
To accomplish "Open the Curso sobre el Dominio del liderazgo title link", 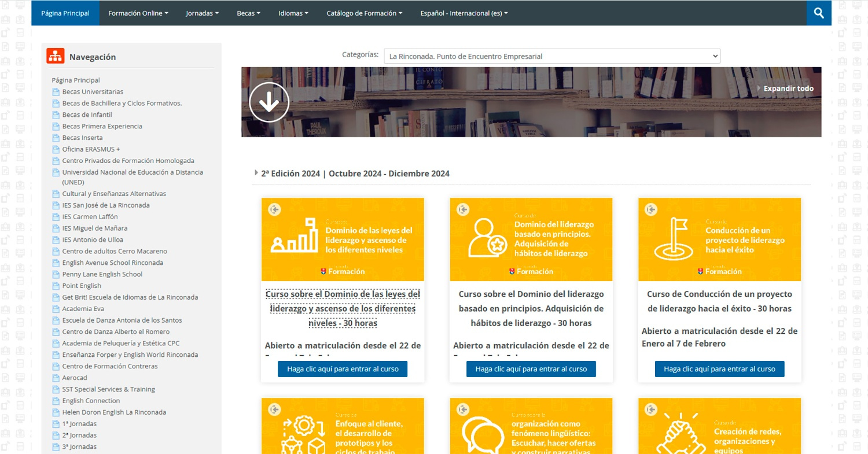I will point(531,308).
